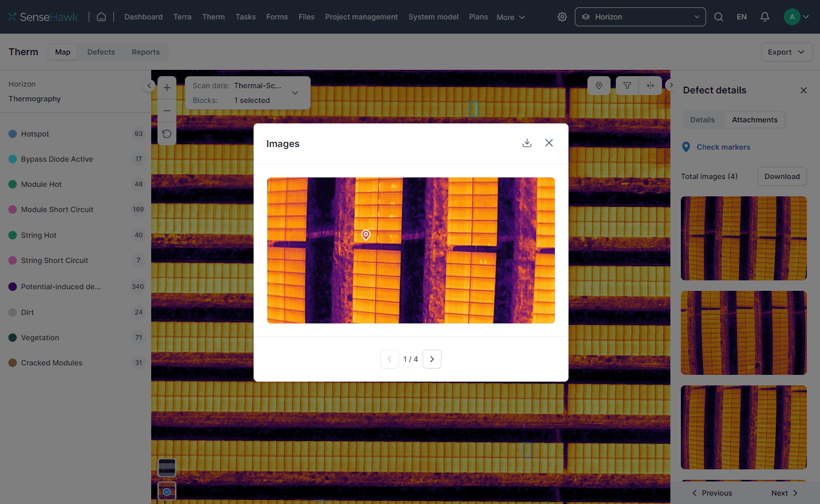The height and width of the screenshot is (504, 820).
Task: Toggle Cracked Modules filter
Action: pyautogui.click(x=76, y=363)
